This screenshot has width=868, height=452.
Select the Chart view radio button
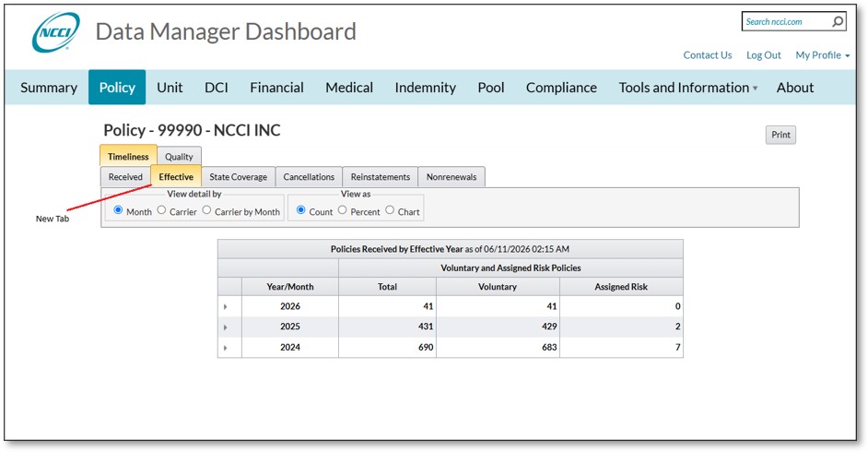(390, 210)
